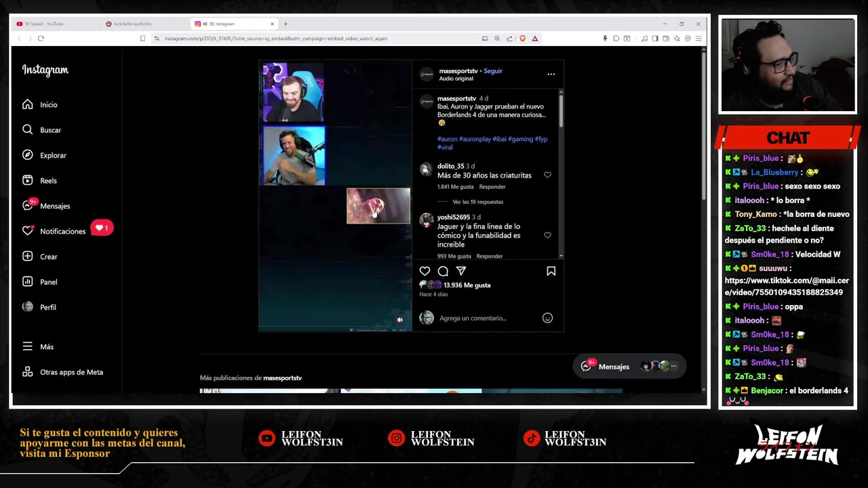Like the masesportstv post with heart icon
This screenshot has width=868, height=488.
(425, 271)
